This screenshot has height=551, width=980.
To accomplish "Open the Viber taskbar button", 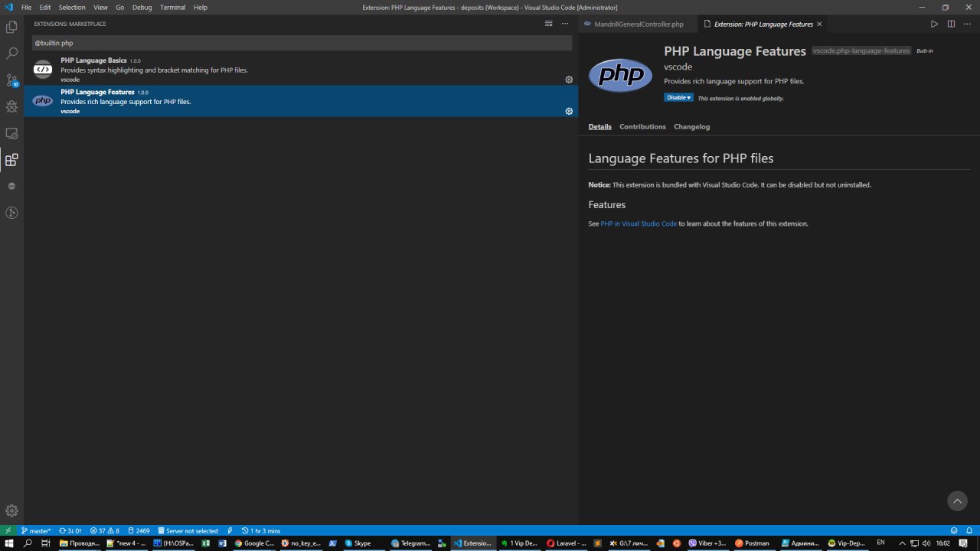I will click(707, 543).
